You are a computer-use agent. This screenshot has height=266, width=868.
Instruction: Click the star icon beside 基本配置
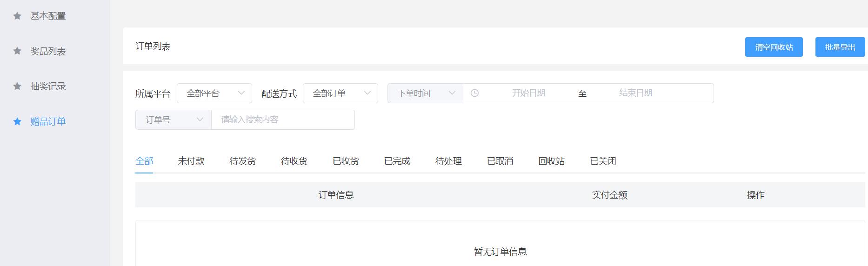[x=17, y=16]
